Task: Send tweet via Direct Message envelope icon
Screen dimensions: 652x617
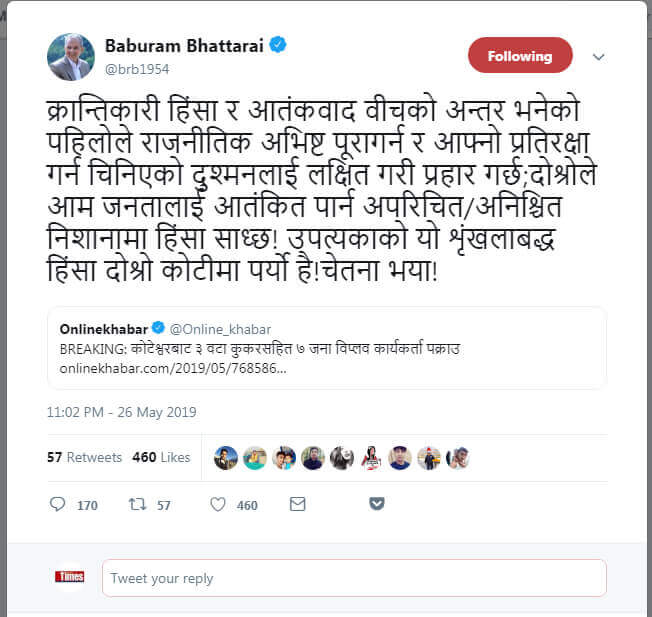Action: point(297,504)
